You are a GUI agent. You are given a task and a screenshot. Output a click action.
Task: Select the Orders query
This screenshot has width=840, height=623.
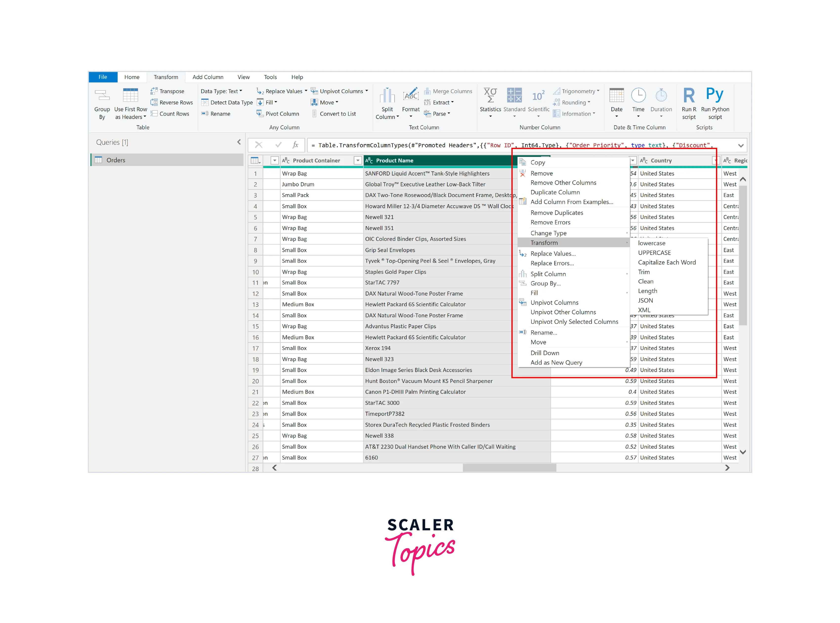pos(116,160)
